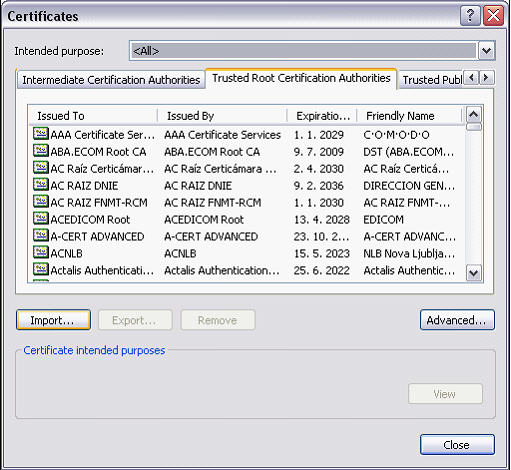Click the certificate list scrollbar thumb

click(x=474, y=127)
